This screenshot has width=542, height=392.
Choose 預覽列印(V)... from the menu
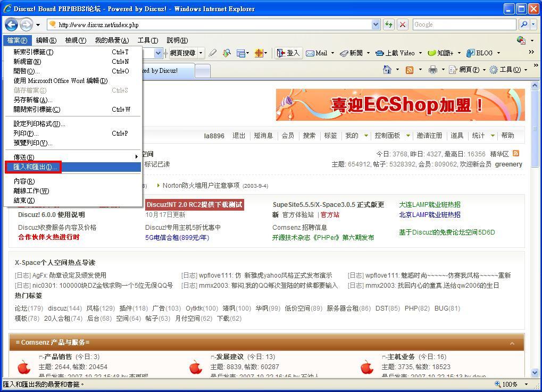click(x=73, y=143)
